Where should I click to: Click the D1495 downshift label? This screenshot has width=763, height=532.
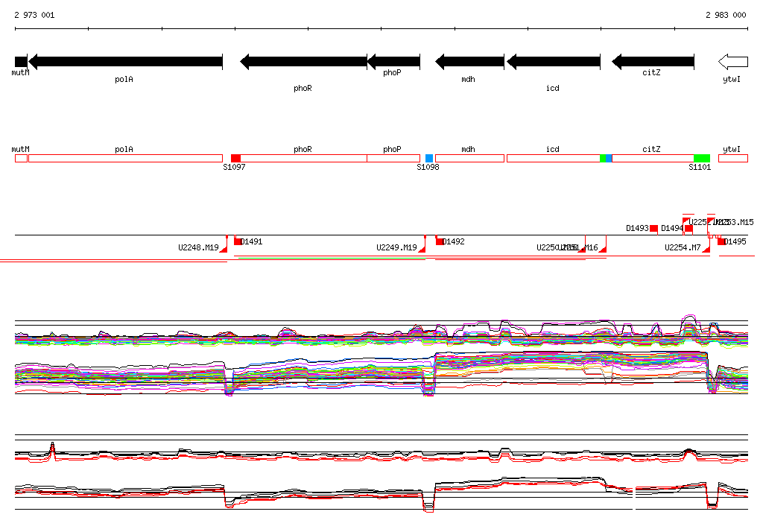coord(735,241)
